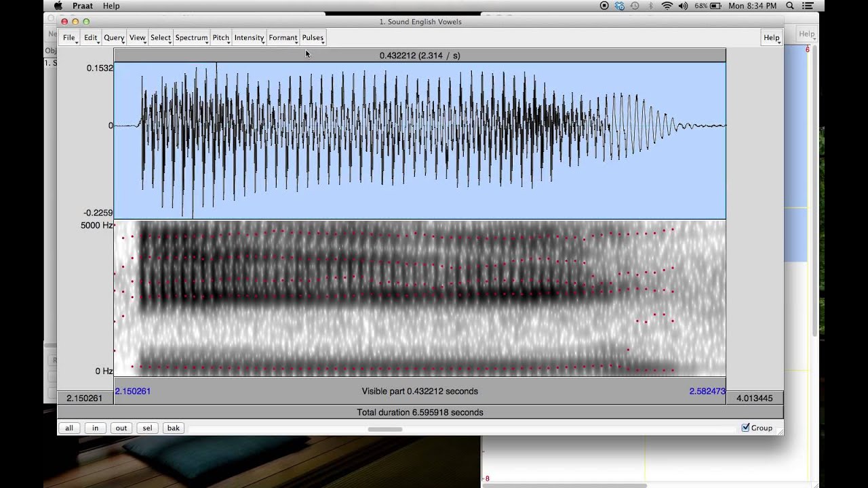
Task: Click the horizontal scrollbar thumb
Action: (385, 429)
